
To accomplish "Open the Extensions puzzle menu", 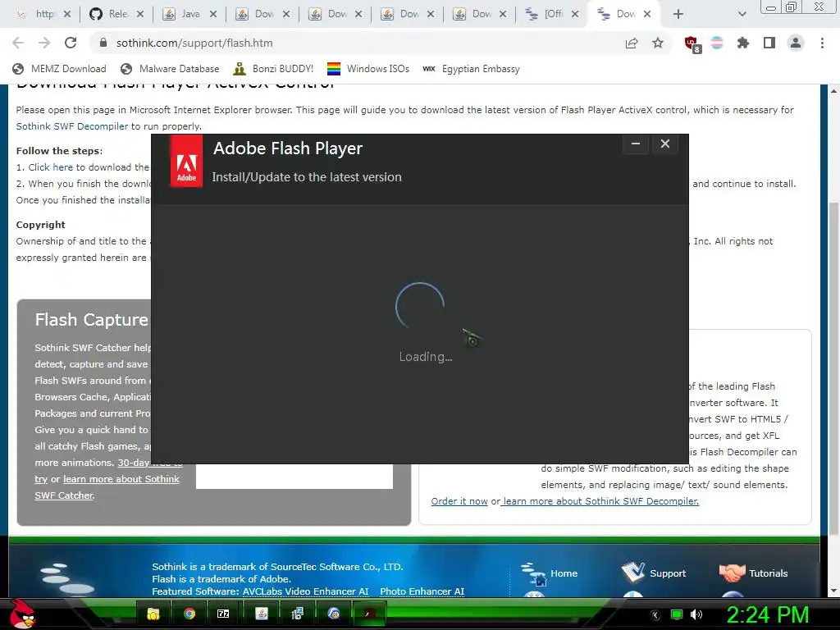I will coord(742,43).
